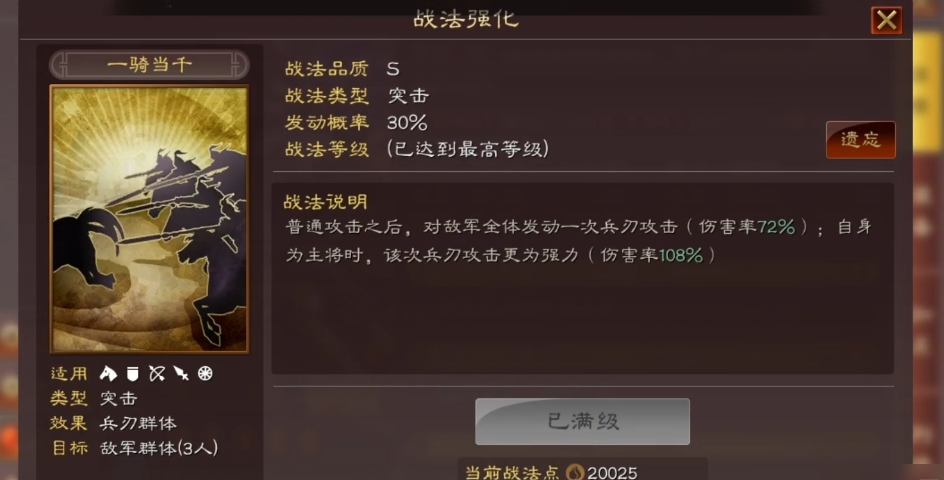Click the flame tactic points icon
The image size is (944, 480).
click(576, 472)
